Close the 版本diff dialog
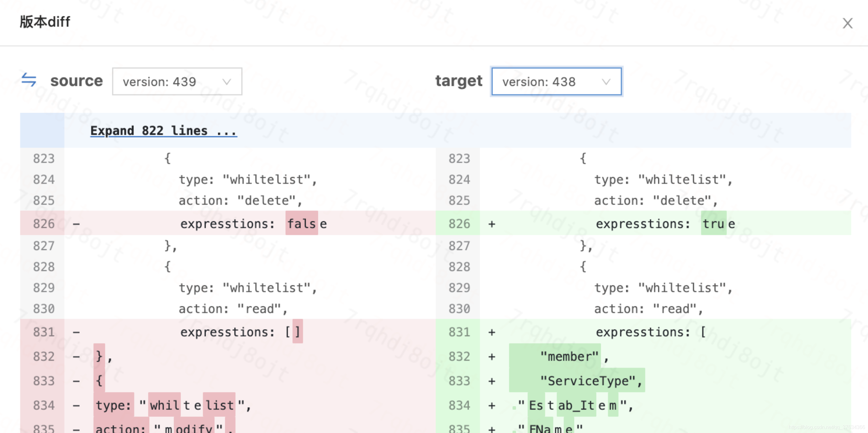 pyautogui.click(x=847, y=24)
